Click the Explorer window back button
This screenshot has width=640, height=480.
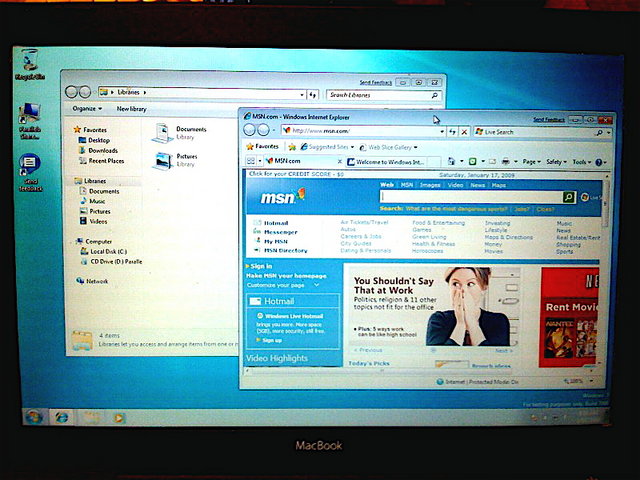coord(71,92)
